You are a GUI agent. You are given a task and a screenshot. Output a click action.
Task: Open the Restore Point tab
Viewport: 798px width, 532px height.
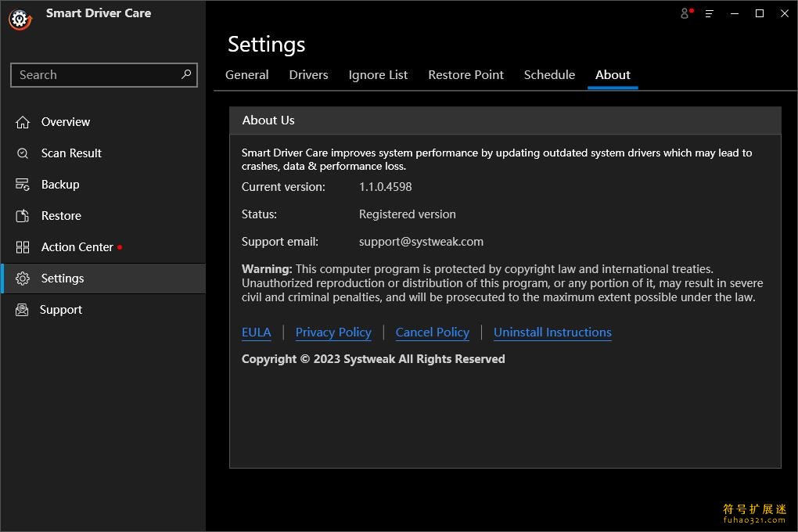point(465,75)
